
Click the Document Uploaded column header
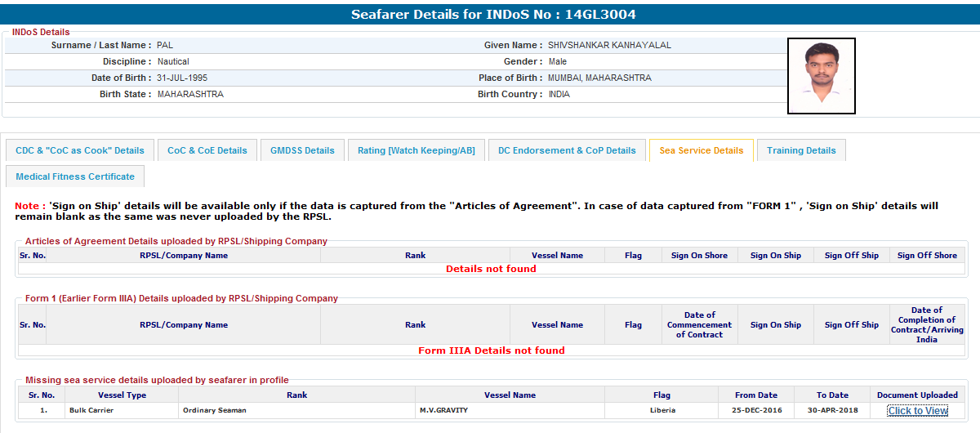click(917, 395)
